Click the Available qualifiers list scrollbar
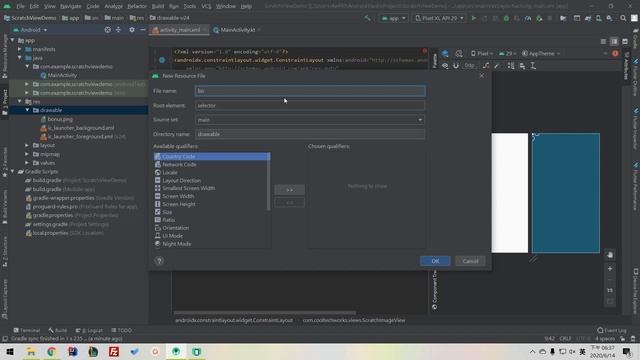 click(269, 182)
